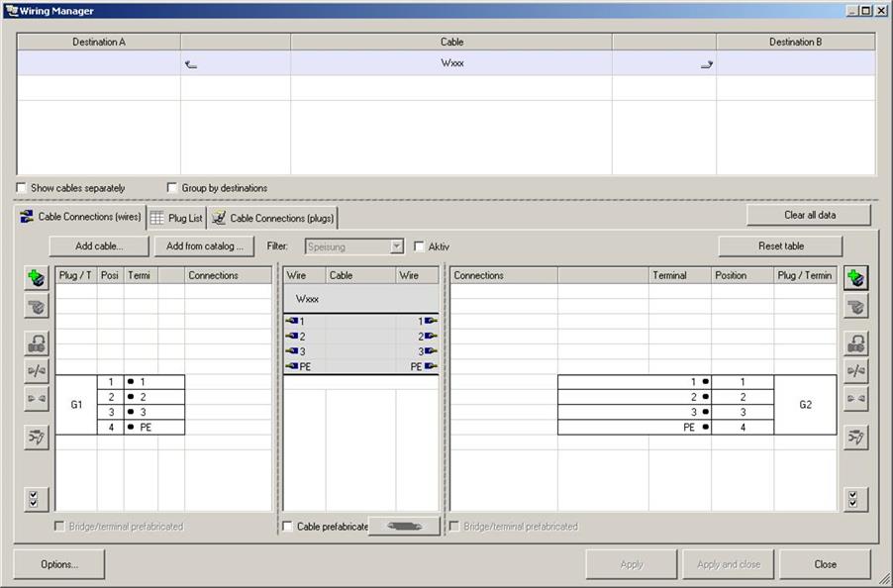Open the Options... dialog button
Screen dimensions: 893x588
59,564
